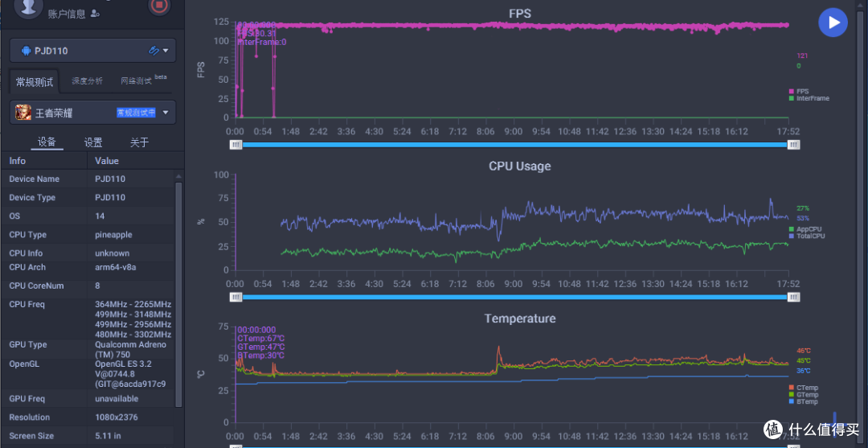This screenshot has width=868, height=448.
Task: Expand the PJD110 device dropdown arrow
Action: 166,51
